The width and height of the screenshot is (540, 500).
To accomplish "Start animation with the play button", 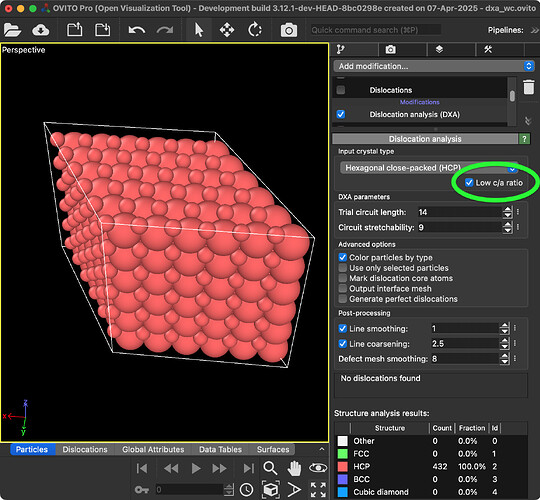I will [196, 468].
